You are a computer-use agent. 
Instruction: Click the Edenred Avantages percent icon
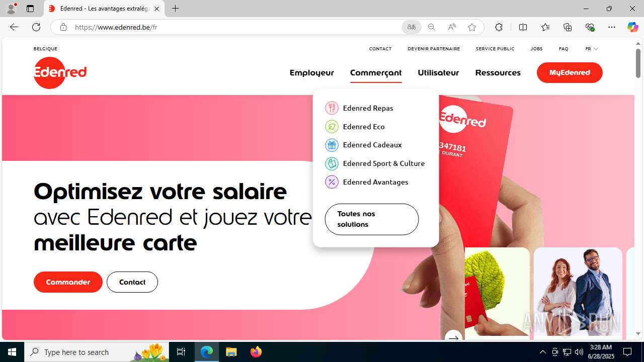332,182
